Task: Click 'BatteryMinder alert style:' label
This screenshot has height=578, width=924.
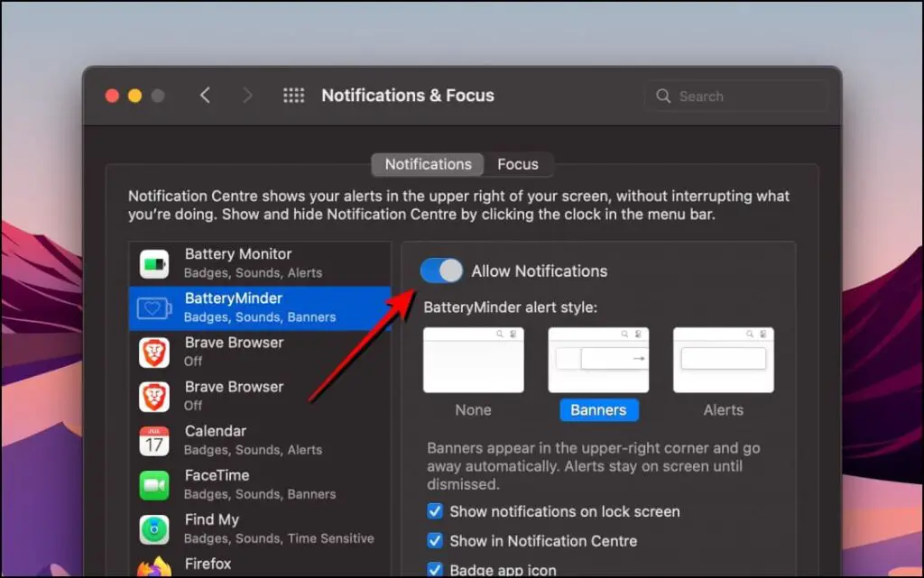Action: pos(511,307)
